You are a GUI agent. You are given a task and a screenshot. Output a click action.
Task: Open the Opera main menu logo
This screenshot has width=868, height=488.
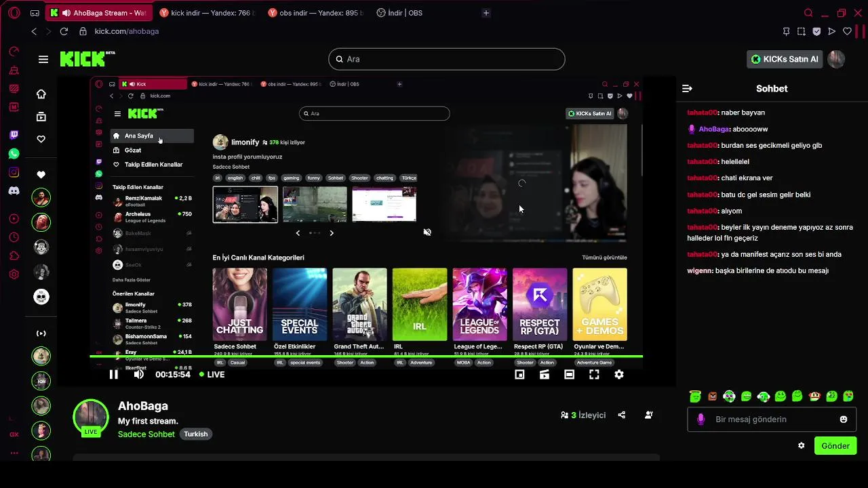pyautogui.click(x=14, y=13)
